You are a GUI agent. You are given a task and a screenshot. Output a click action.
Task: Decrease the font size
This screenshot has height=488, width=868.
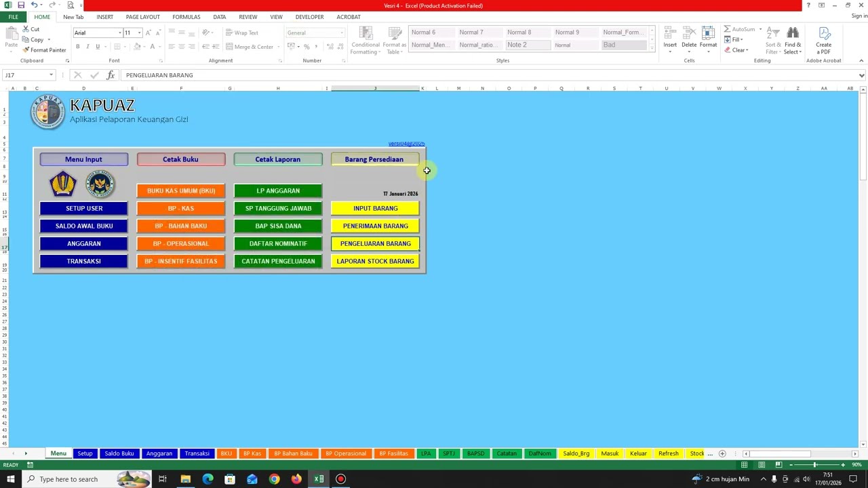(158, 33)
